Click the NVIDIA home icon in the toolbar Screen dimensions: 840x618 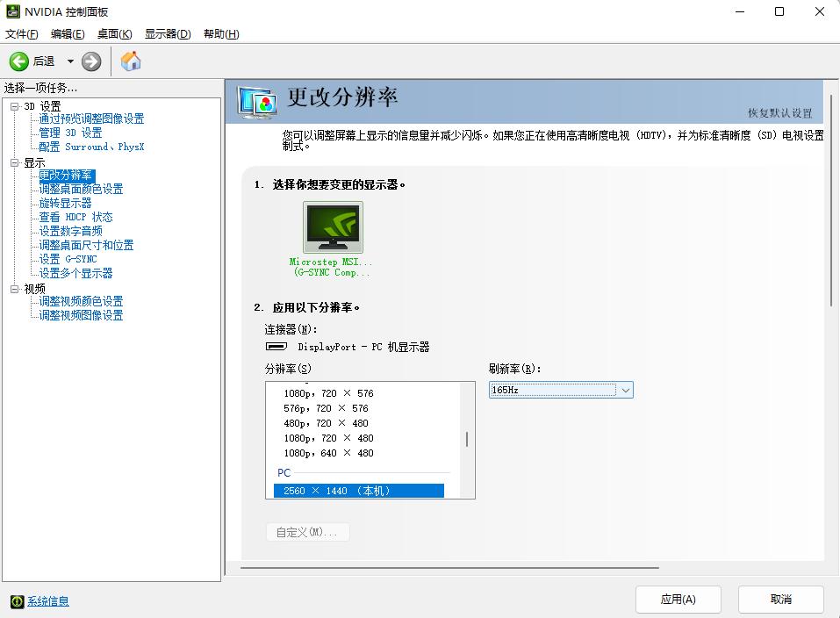tap(132, 61)
